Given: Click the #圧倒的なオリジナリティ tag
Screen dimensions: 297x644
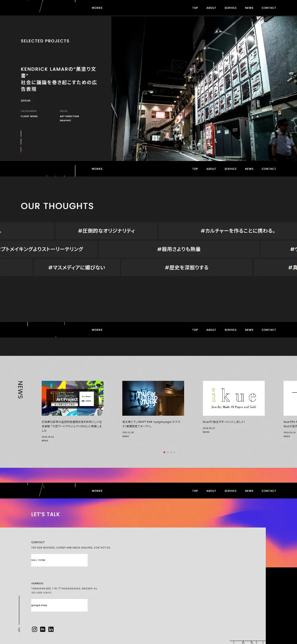Looking at the screenshot, I should (x=106, y=231).
